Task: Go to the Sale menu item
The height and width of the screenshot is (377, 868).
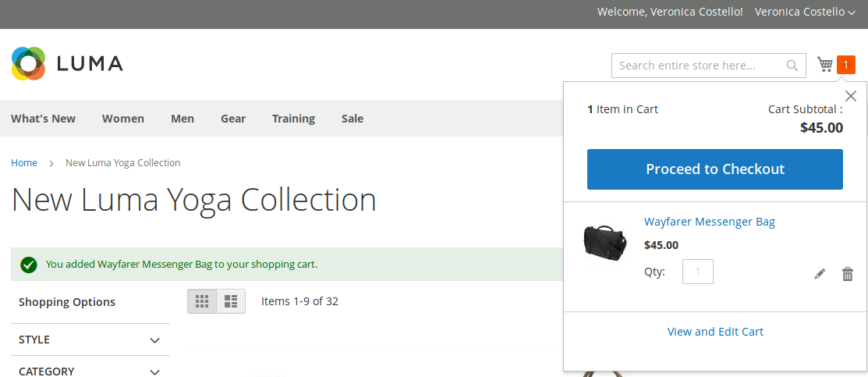Action: click(x=353, y=119)
